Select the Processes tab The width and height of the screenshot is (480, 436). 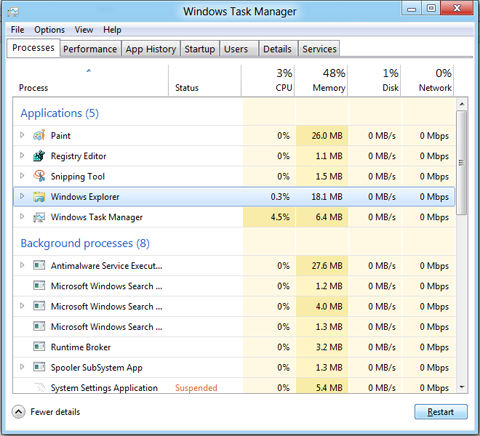click(x=33, y=48)
